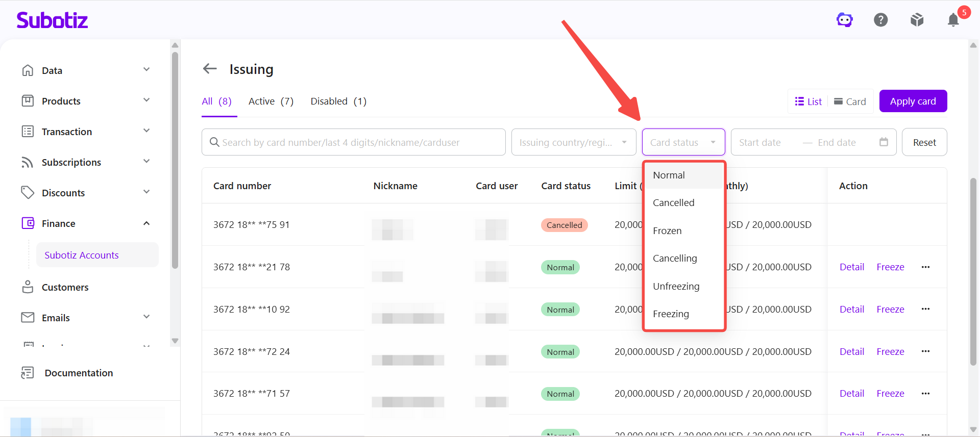Screen dimensions: 980x437
Task: Open Detail for card ending 72 24
Action: tap(852, 351)
